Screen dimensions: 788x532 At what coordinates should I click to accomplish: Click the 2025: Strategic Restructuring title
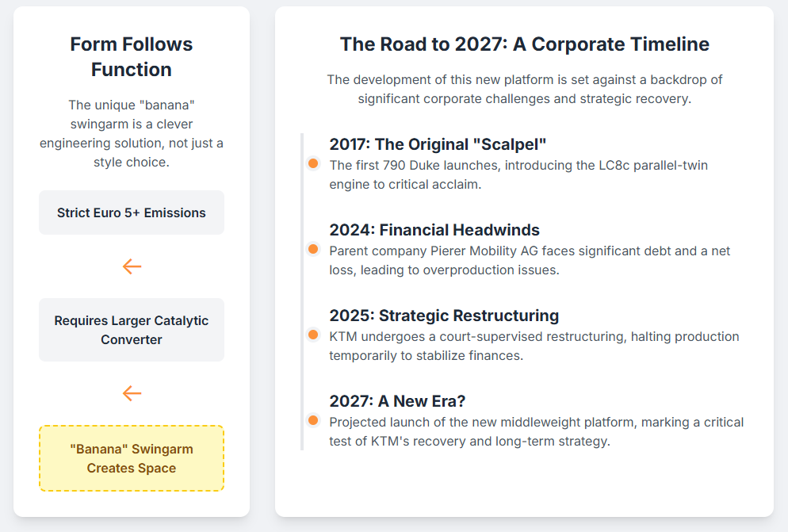coord(444,316)
